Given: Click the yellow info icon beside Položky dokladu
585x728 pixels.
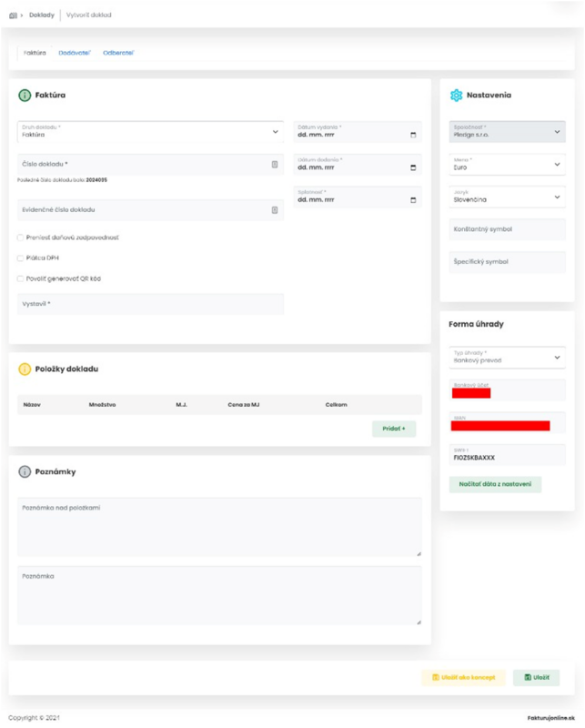Looking at the screenshot, I should click(25, 369).
